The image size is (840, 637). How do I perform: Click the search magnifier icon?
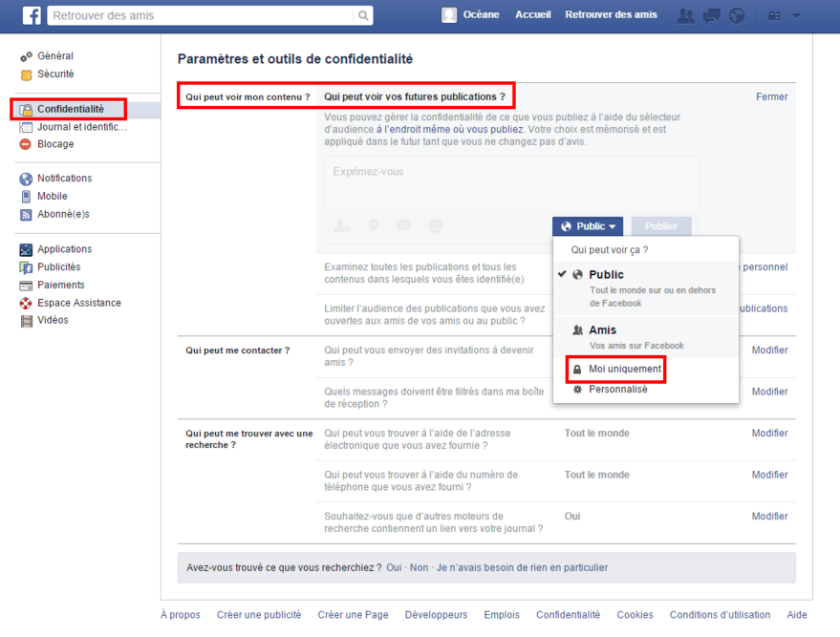[363, 15]
